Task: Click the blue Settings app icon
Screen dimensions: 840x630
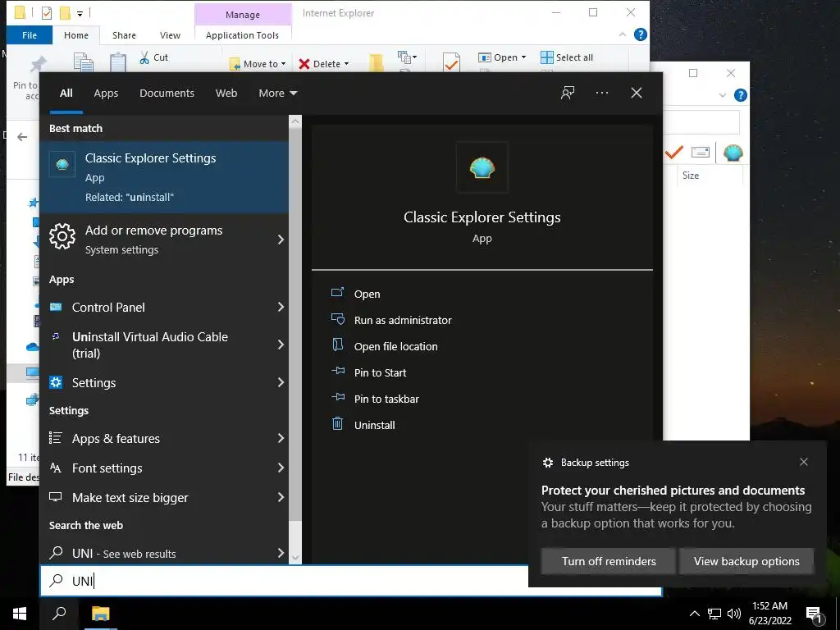Action: pyautogui.click(x=56, y=382)
